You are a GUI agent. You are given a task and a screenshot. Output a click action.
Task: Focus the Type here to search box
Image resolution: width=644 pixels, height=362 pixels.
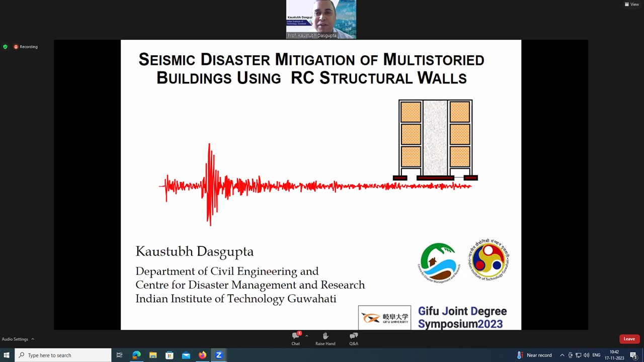(63, 355)
